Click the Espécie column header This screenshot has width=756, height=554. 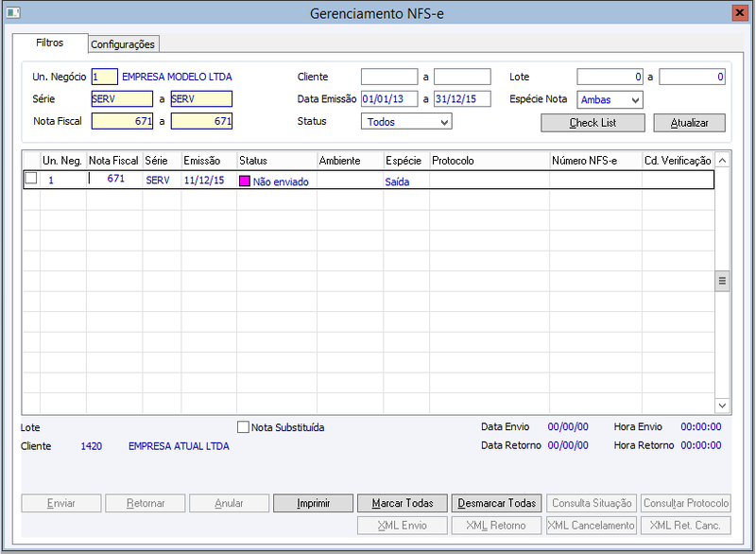click(406, 161)
